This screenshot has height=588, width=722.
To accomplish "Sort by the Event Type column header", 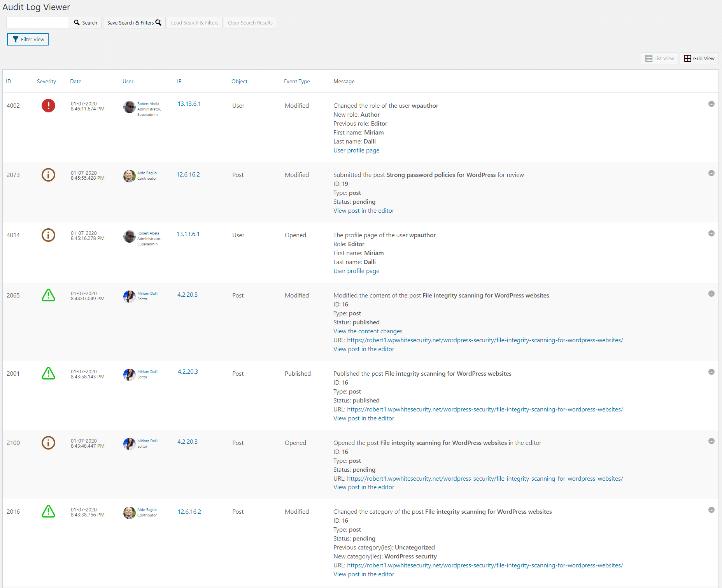I will (297, 81).
